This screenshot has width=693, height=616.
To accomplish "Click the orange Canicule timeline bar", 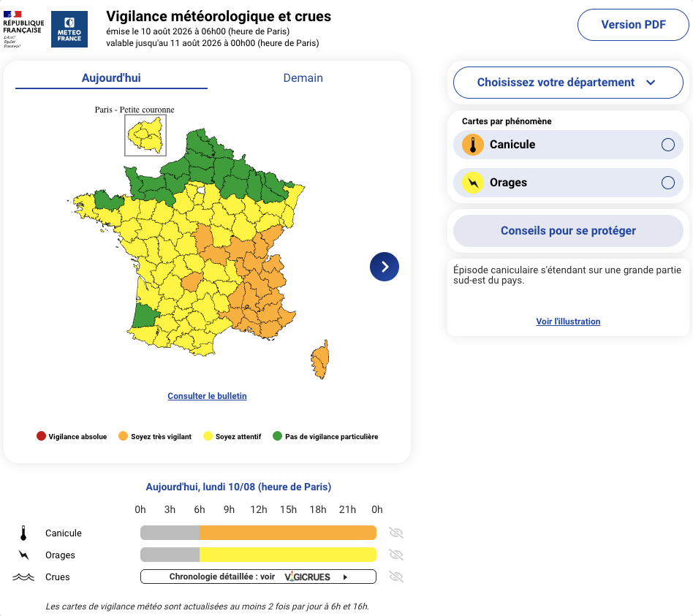I will [x=288, y=533].
